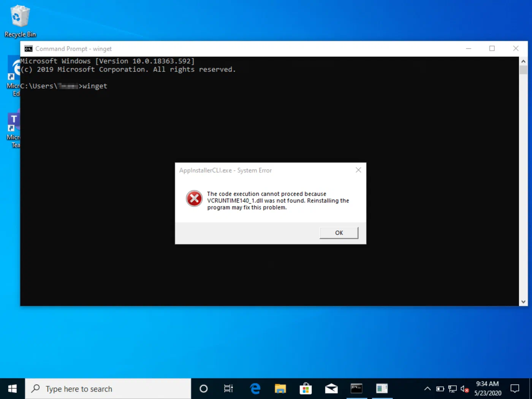Minimize the Command Prompt window
Image resolution: width=532 pixels, height=399 pixels.
coord(469,48)
